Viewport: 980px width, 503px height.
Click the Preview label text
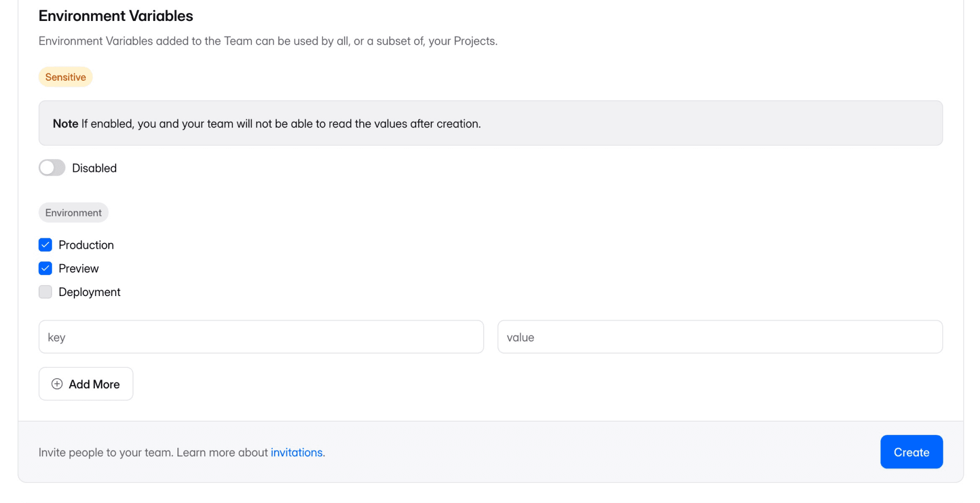79,269
